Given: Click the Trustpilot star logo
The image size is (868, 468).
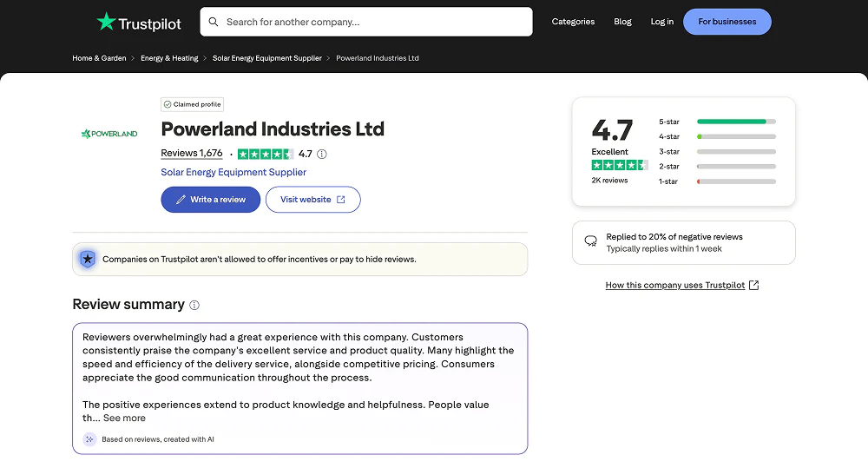Looking at the screenshot, I should click(106, 22).
